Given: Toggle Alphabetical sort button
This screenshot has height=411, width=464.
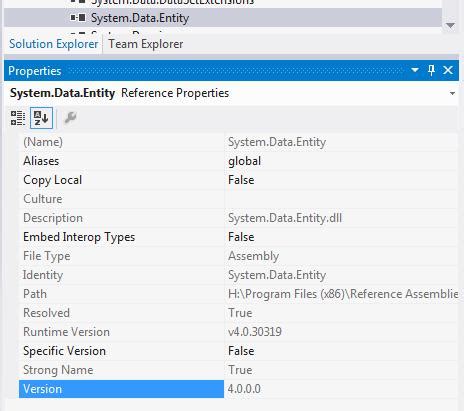Looking at the screenshot, I should pyautogui.click(x=41, y=118).
